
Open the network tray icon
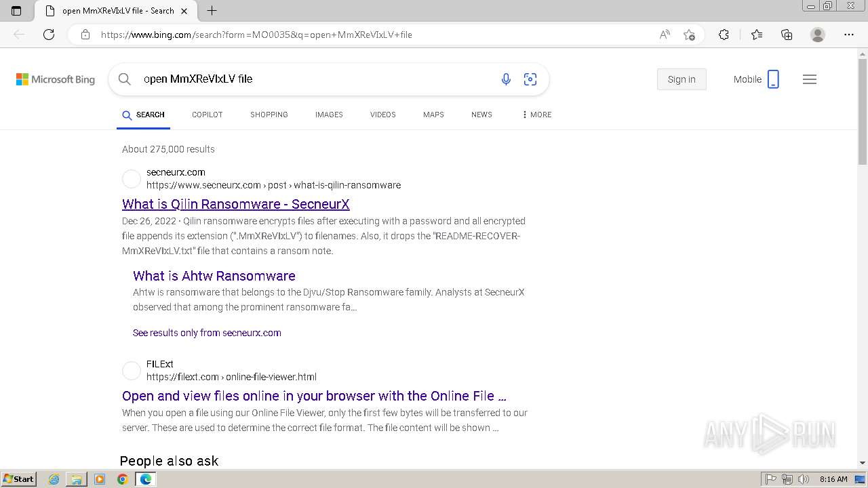787,479
